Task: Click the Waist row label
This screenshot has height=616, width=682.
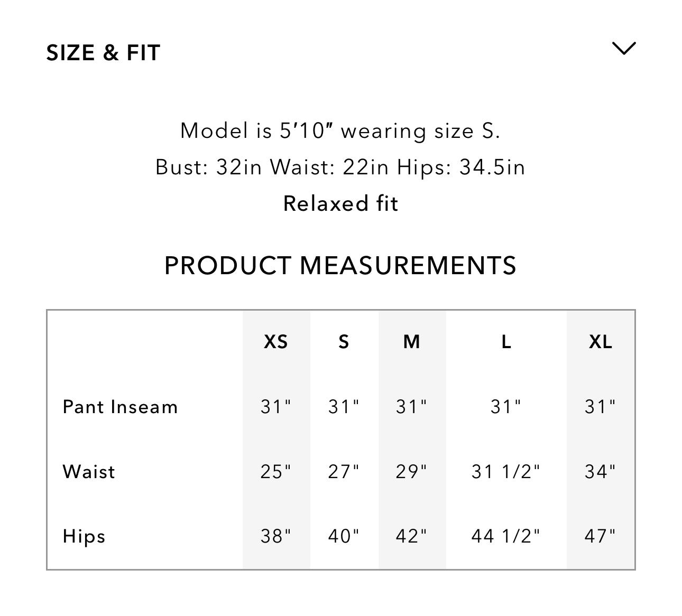Action: coord(88,472)
